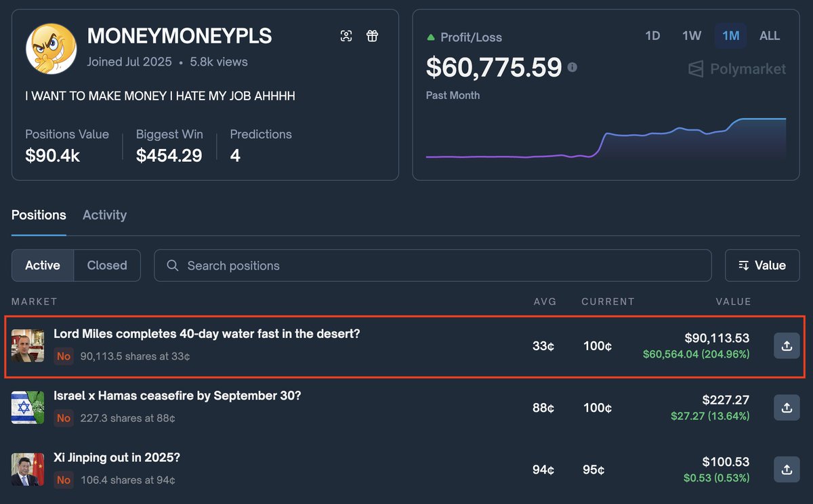This screenshot has width=813, height=504.
Task: Share the Xi Jinping out position
Action: click(787, 469)
